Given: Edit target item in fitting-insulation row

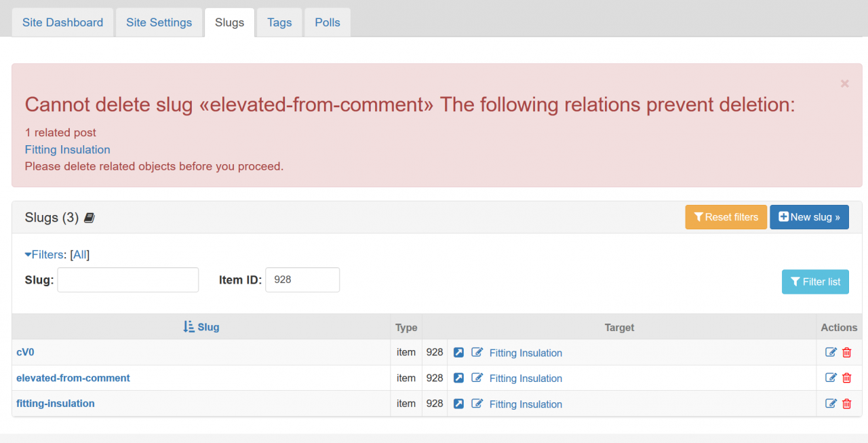Looking at the screenshot, I should pyautogui.click(x=477, y=404).
